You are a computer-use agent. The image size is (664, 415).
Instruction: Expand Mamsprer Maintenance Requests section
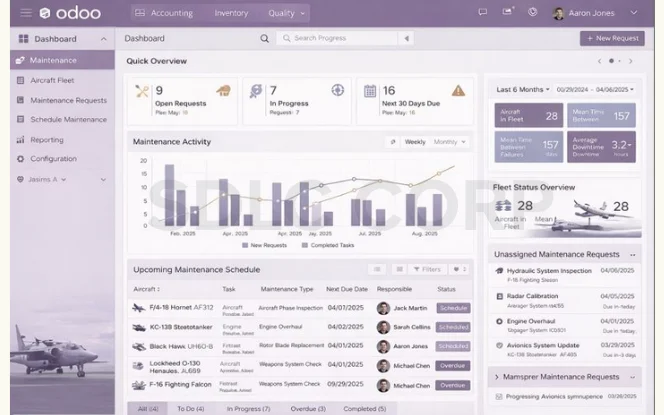pos(497,377)
